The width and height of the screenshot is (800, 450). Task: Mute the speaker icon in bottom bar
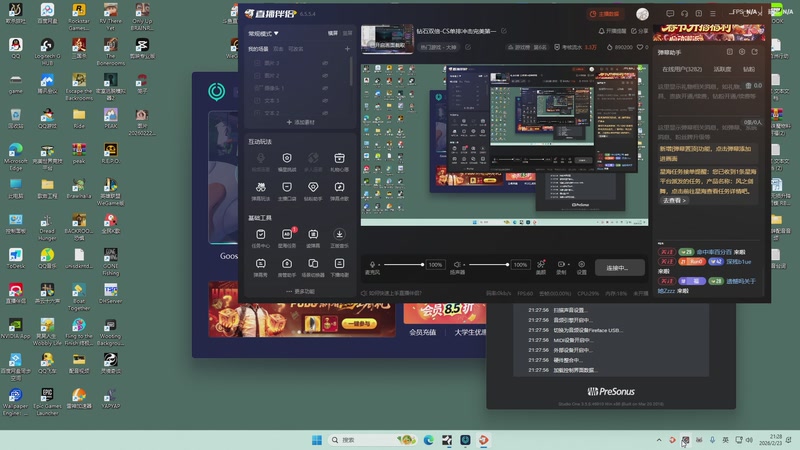pyautogui.click(x=457, y=264)
